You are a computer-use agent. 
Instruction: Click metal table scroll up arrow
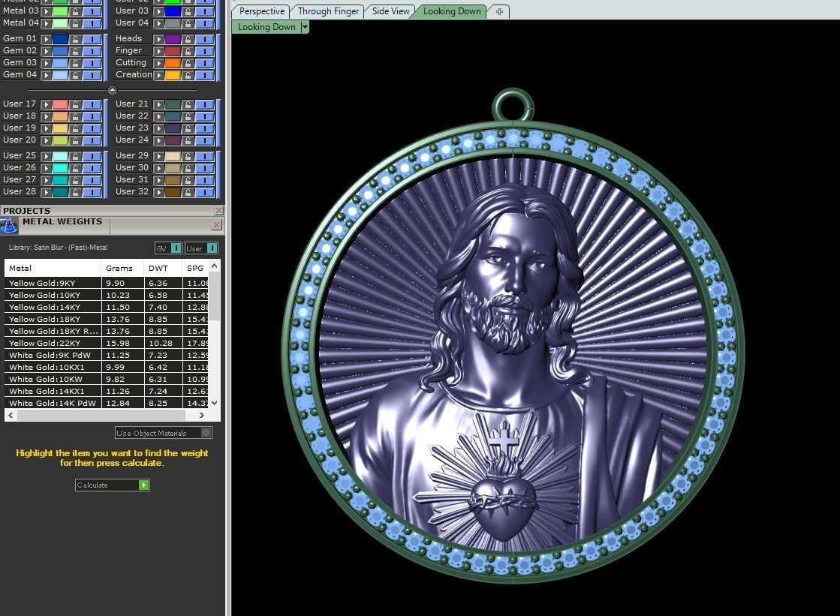click(x=214, y=266)
